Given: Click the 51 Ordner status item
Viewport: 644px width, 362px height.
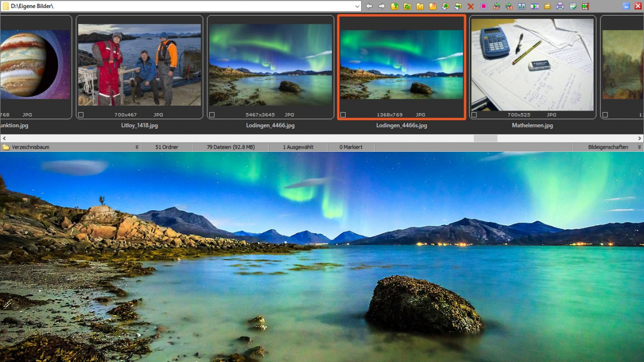Looking at the screenshot, I should (x=166, y=146).
